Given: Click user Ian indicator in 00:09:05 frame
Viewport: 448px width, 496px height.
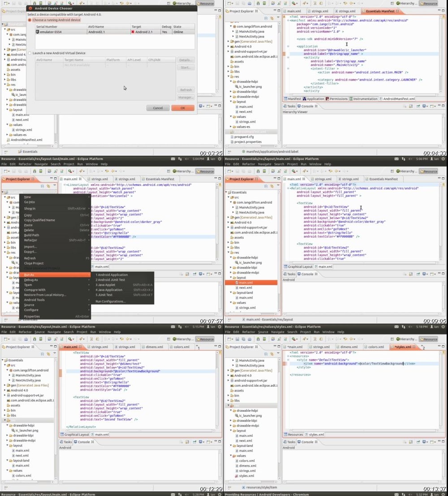Looking at the screenshot, I should point(435,159).
